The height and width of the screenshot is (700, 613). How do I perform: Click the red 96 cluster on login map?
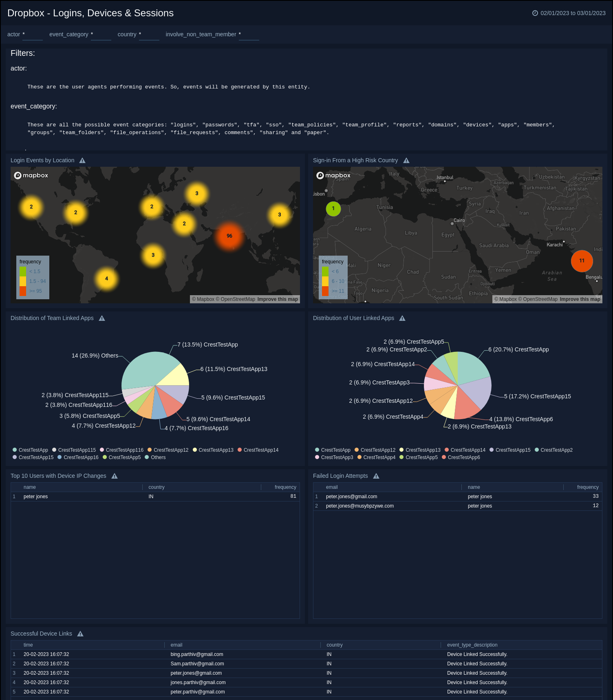tap(229, 236)
